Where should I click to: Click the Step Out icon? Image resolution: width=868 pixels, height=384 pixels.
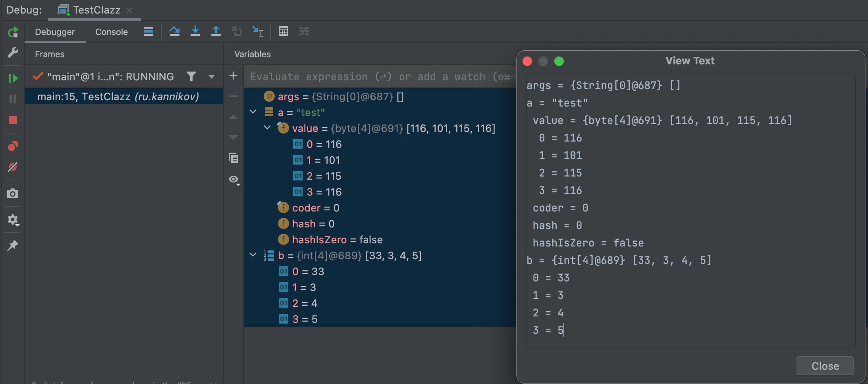click(x=216, y=31)
